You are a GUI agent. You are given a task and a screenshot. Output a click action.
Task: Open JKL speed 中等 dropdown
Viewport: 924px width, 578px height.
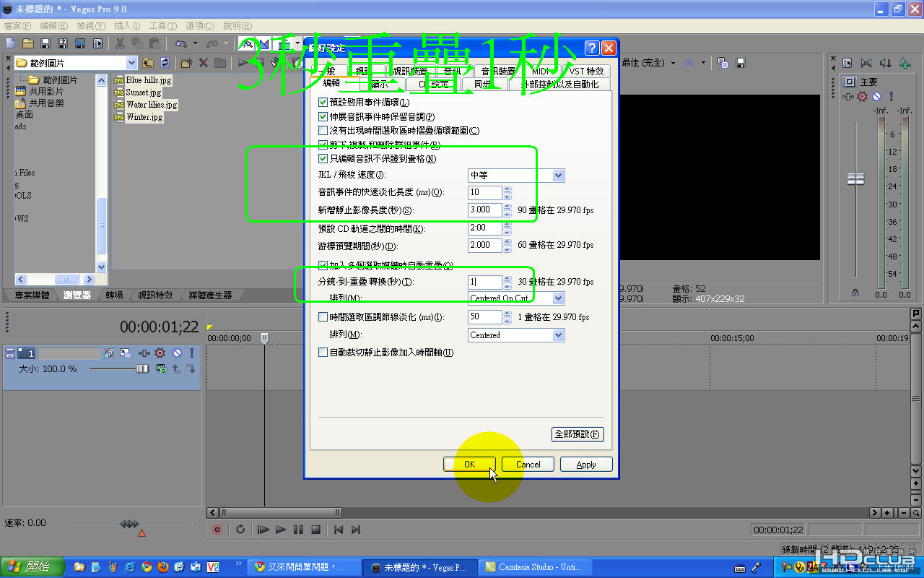[x=516, y=175]
